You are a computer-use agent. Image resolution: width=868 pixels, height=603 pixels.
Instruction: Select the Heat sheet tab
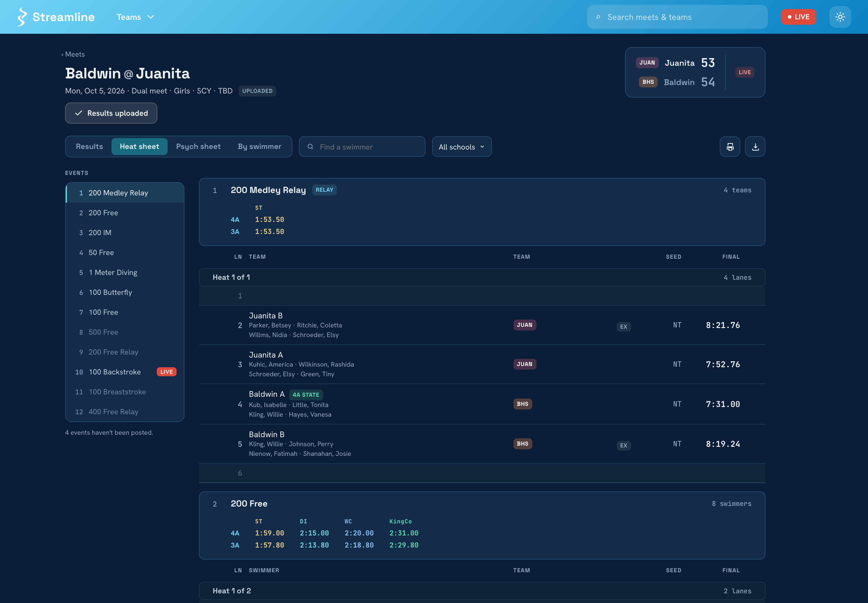pos(139,147)
